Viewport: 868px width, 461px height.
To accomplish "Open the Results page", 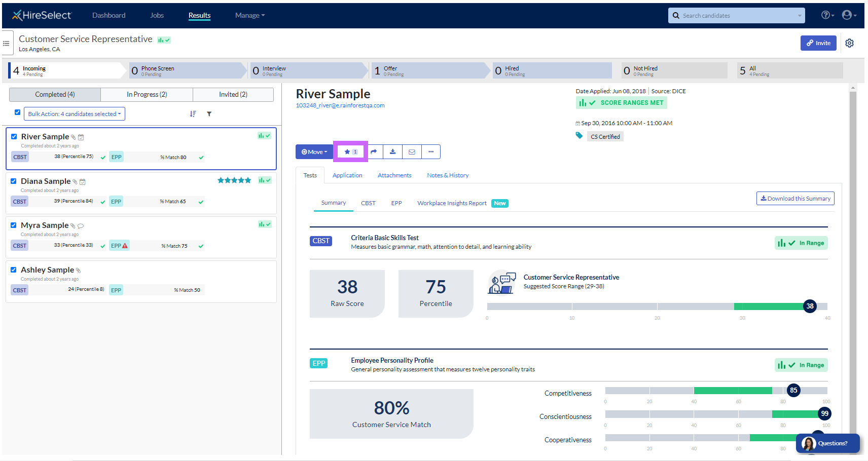I will coord(200,15).
